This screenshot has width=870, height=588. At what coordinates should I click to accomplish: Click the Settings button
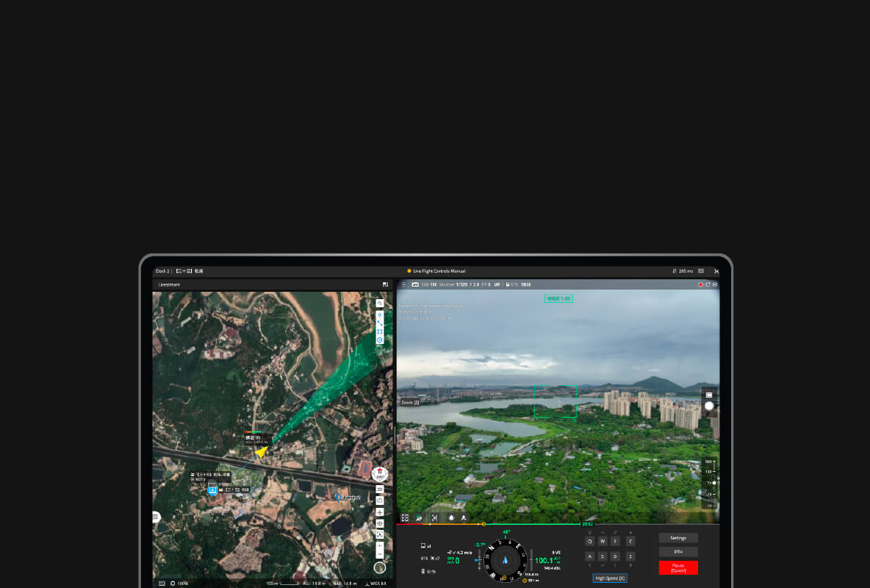point(677,538)
